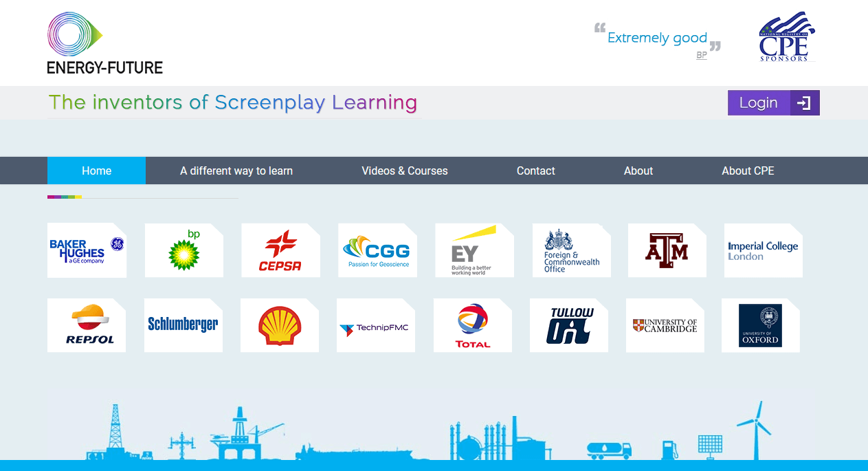Navigate to the Contact page
Image resolution: width=868 pixels, height=471 pixels.
click(536, 171)
